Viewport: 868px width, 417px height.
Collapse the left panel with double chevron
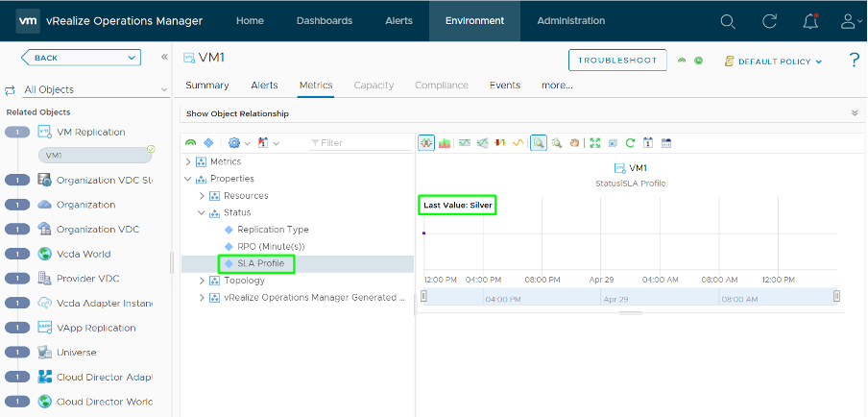(x=164, y=58)
